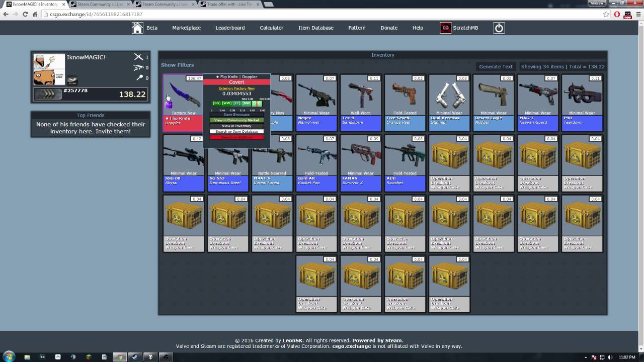Select the Galil AR Rocket Pop item
This screenshot has width=644, height=362.
coord(316,163)
